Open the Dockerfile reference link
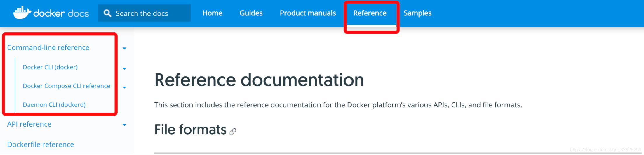644x155 pixels. coord(41,144)
